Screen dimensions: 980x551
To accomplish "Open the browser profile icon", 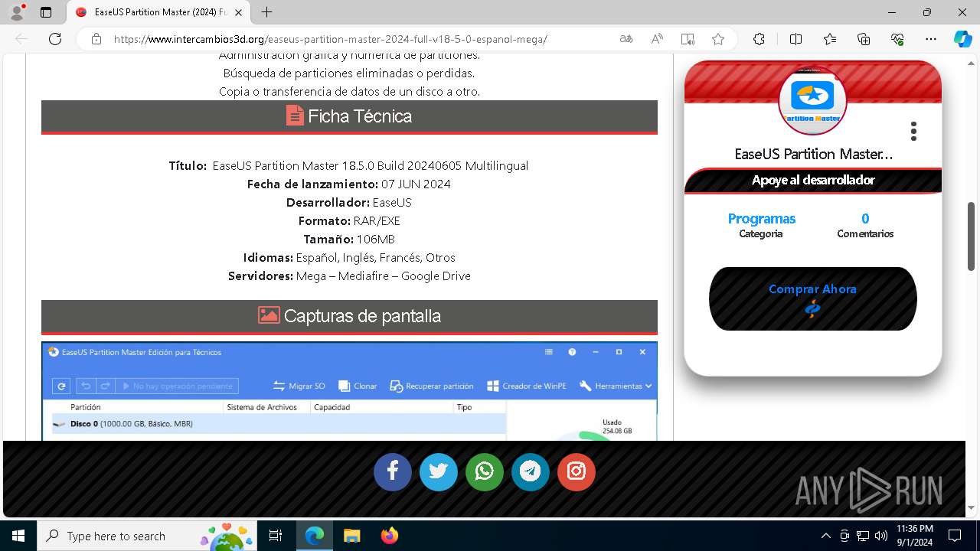I will 17,12.
